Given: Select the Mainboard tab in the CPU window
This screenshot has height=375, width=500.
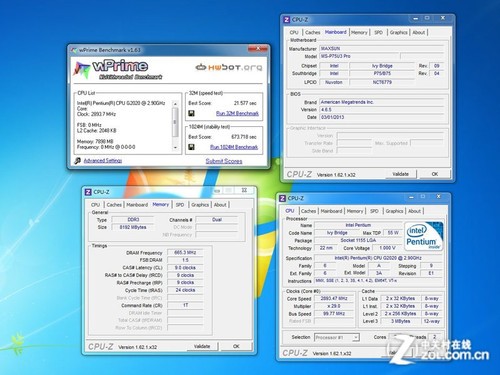Looking at the screenshot, I should pyautogui.click(x=331, y=211).
